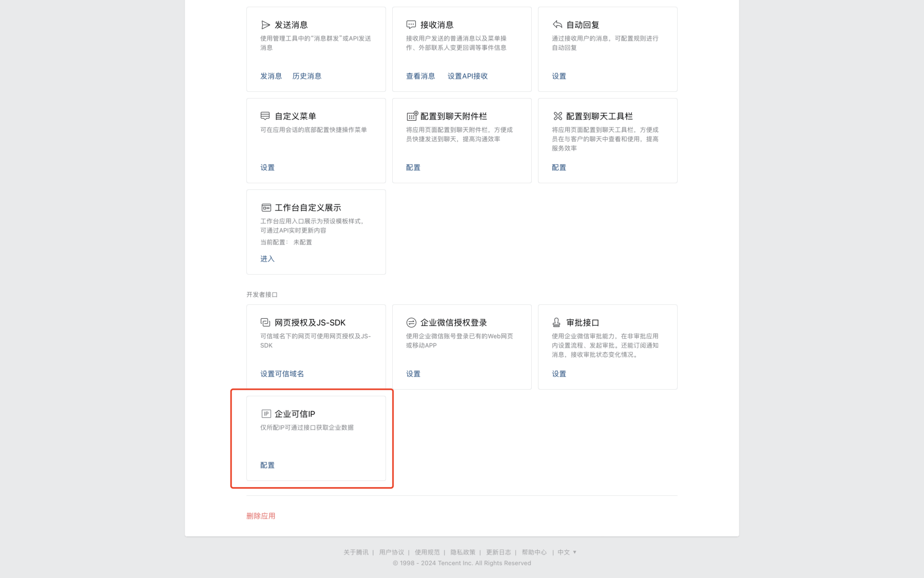Open 使用规范 footer link

pos(427,552)
